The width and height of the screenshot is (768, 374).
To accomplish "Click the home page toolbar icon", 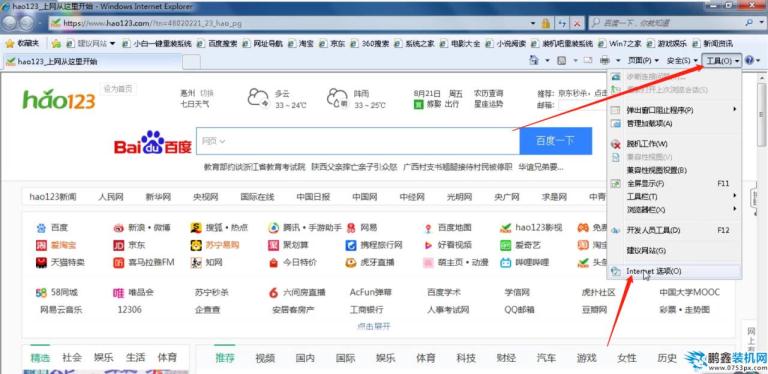I will click(534, 60).
